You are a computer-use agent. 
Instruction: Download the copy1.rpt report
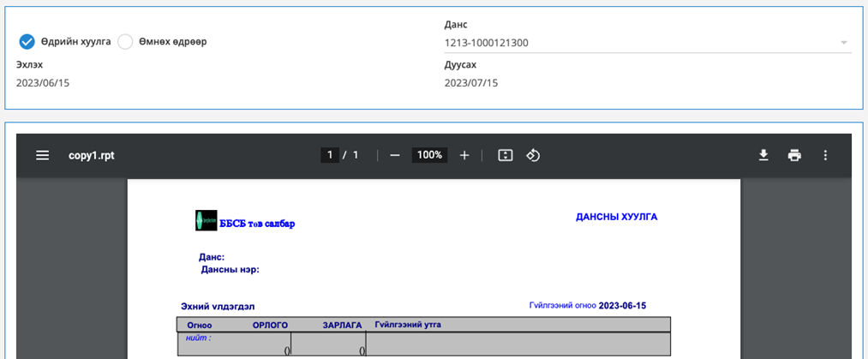(763, 155)
